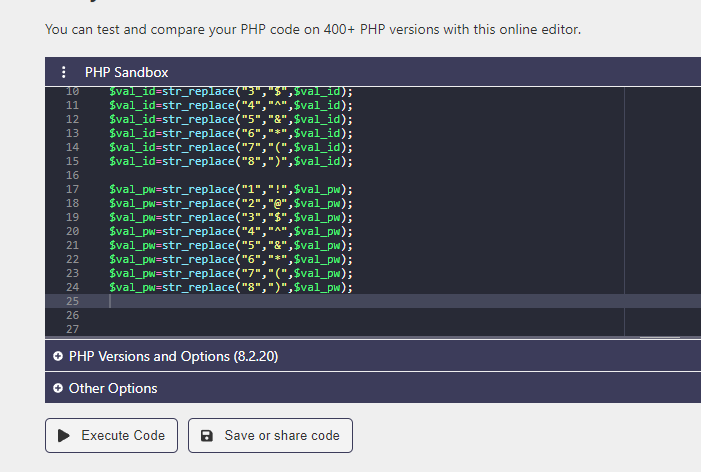Click code on line 11 replacing "4" in val_id
Screen dimensions: 701x472
pyautogui.click(x=231, y=105)
